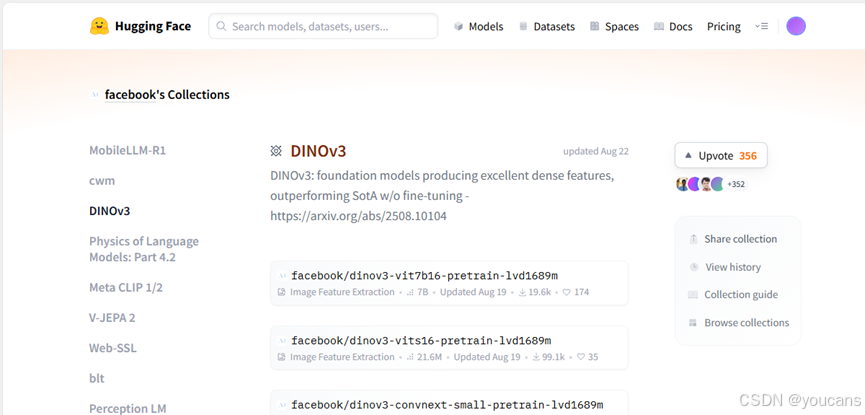
Task: Open facebook/dinov3-vits16-pretrain-lvd1689m model
Action: (421, 340)
